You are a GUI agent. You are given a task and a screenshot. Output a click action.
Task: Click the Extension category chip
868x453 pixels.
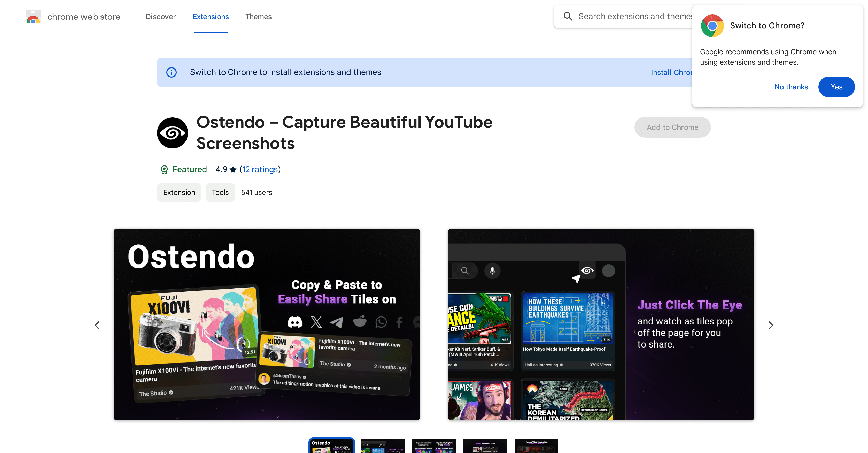click(179, 192)
